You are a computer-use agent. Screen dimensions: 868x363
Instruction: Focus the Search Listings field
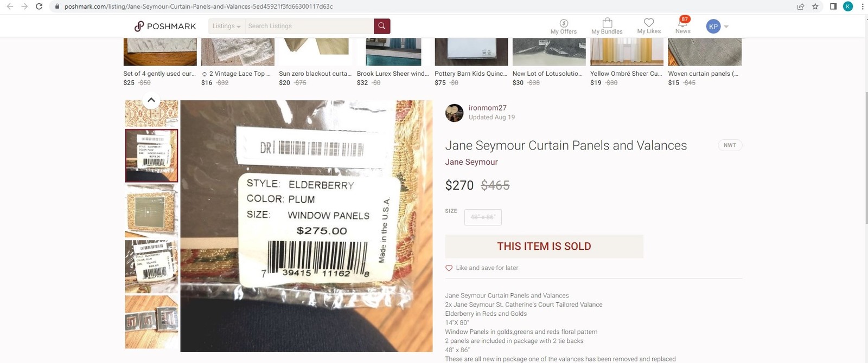click(309, 26)
